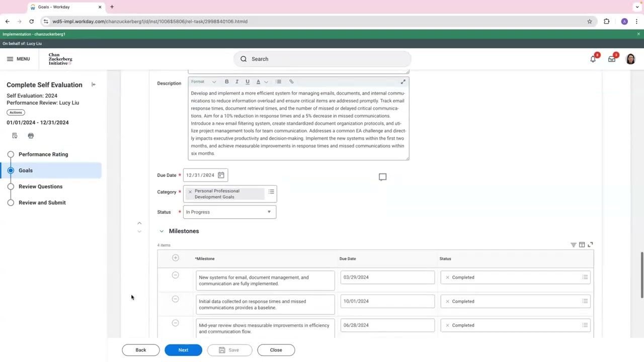The height and width of the screenshot is (362, 644).
Task: Click the browser address bar URL
Action: point(150,22)
